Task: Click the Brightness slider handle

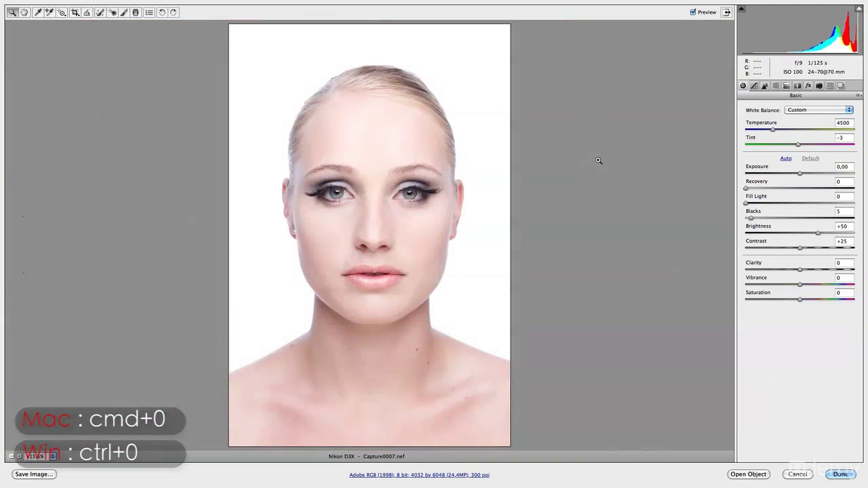Action: [818, 233]
